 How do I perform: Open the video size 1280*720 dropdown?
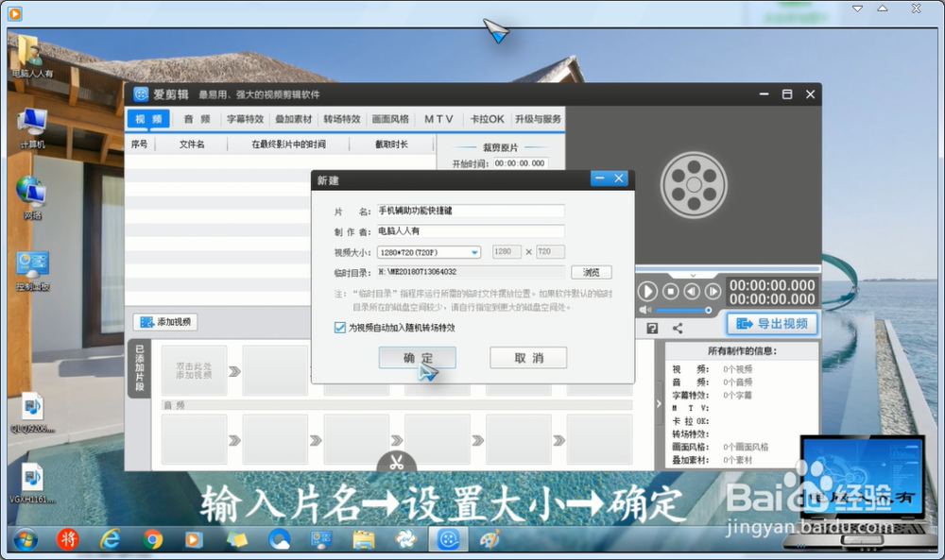474,252
